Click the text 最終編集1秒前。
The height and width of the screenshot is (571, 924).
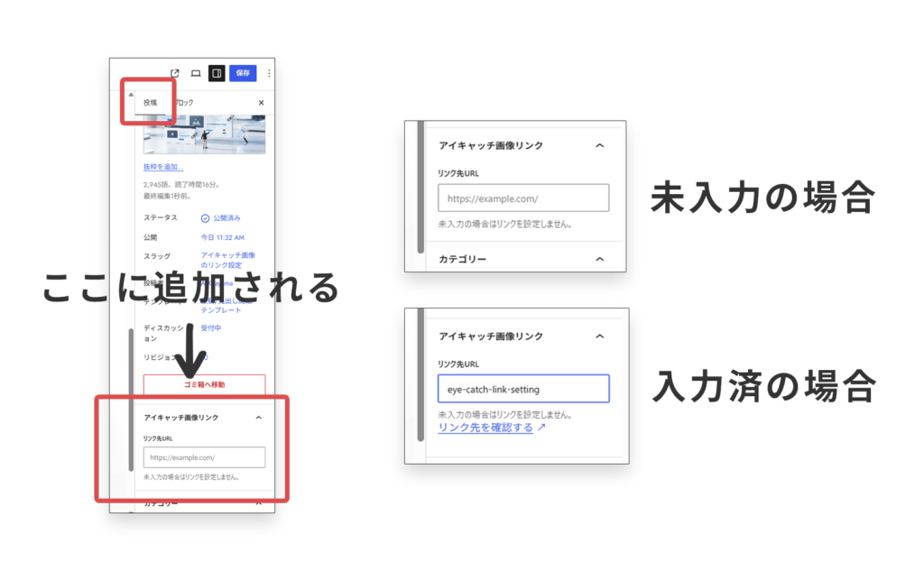(x=167, y=196)
